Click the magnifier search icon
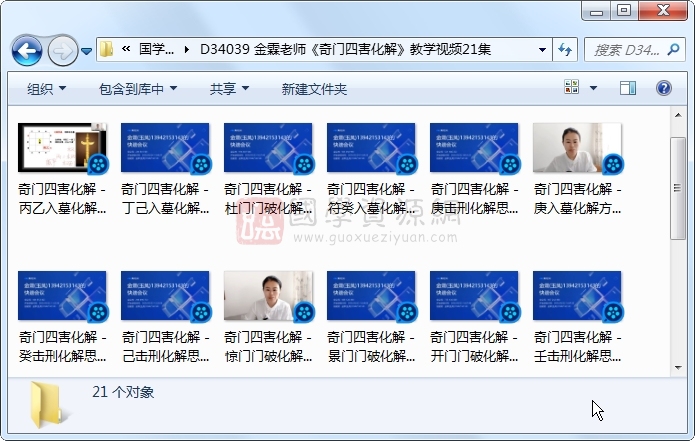This screenshot has height=441, width=695. tap(673, 49)
